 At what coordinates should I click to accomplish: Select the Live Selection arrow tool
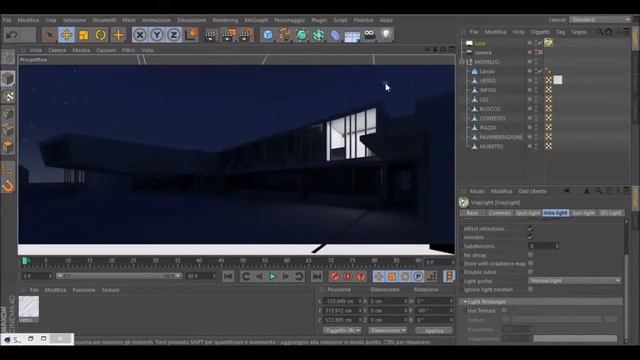(49, 35)
